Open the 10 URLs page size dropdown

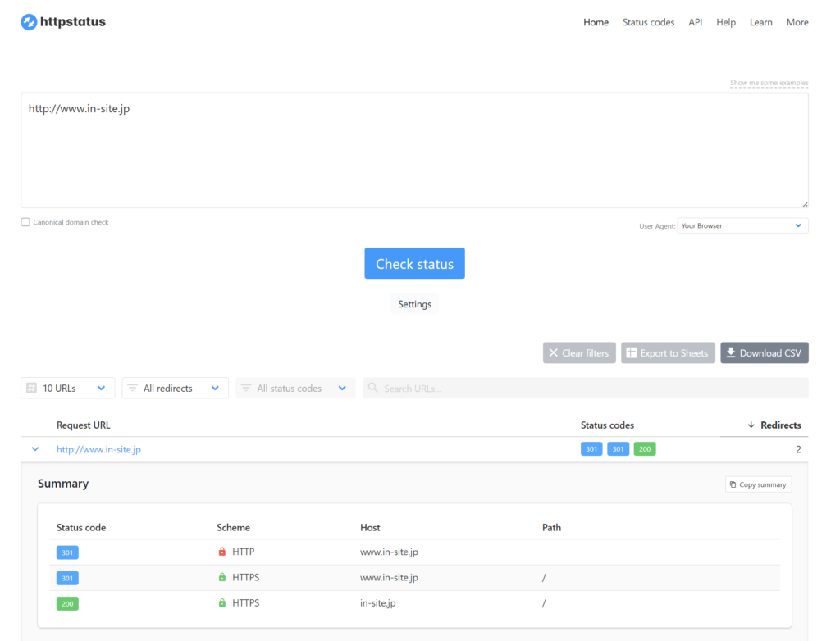[x=67, y=389]
